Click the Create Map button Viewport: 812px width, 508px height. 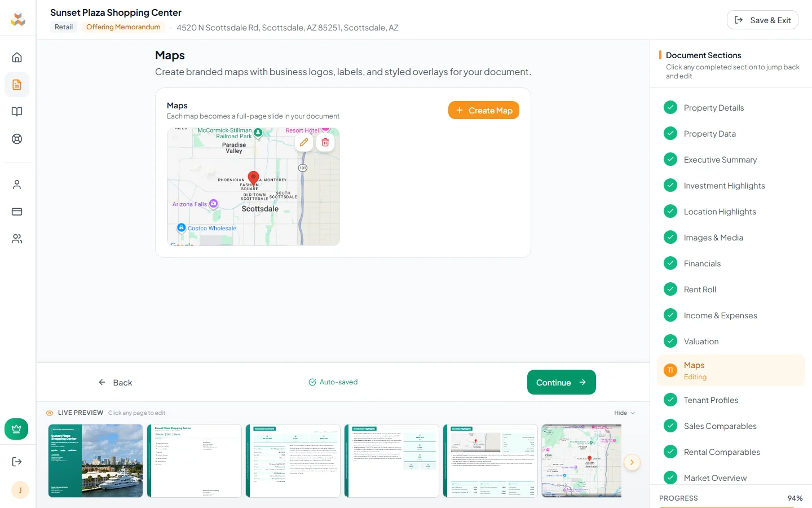click(483, 110)
